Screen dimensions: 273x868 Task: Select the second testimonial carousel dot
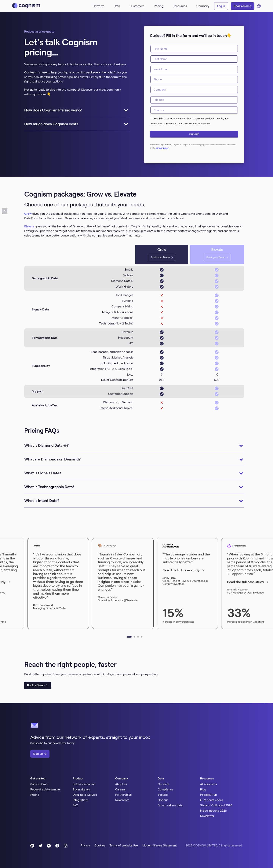(134, 637)
